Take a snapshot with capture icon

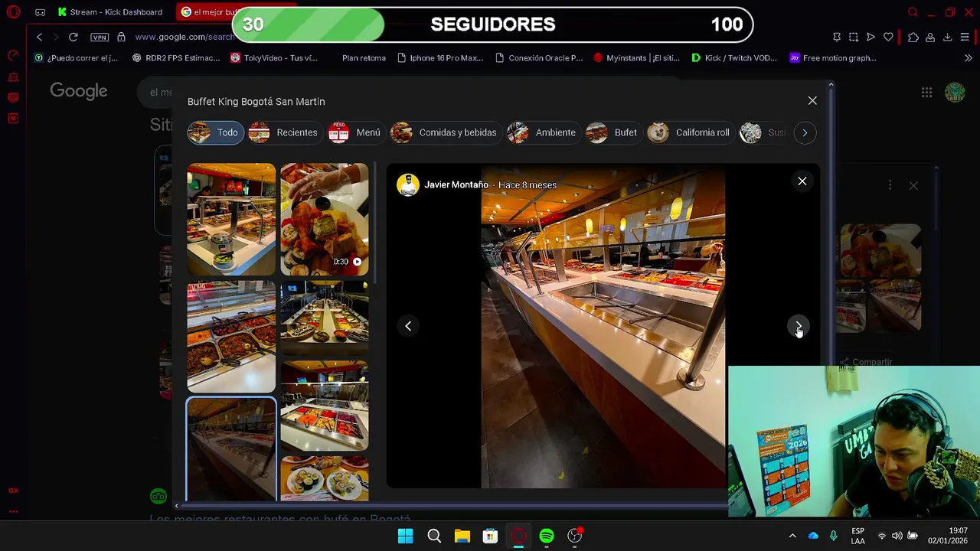tap(853, 37)
